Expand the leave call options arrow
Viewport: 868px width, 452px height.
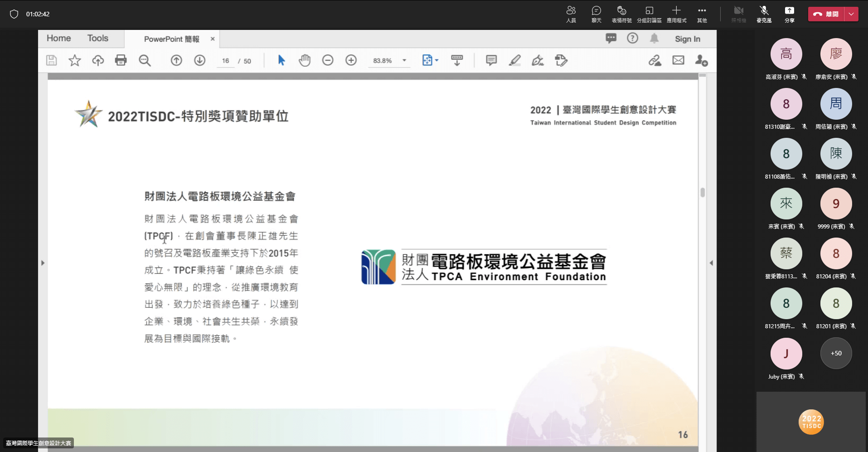tap(851, 14)
